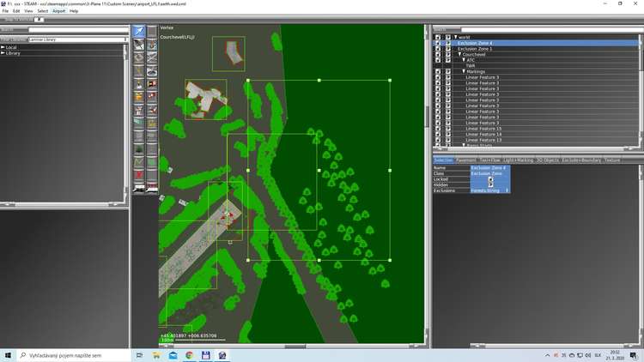Image resolution: width=644 pixels, height=362 pixels.
Task: Open File Explorer from the taskbar
Action: coord(155,354)
